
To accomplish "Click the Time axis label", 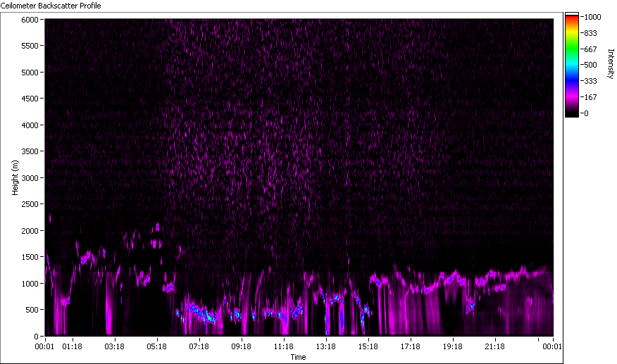I will pos(298,357).
